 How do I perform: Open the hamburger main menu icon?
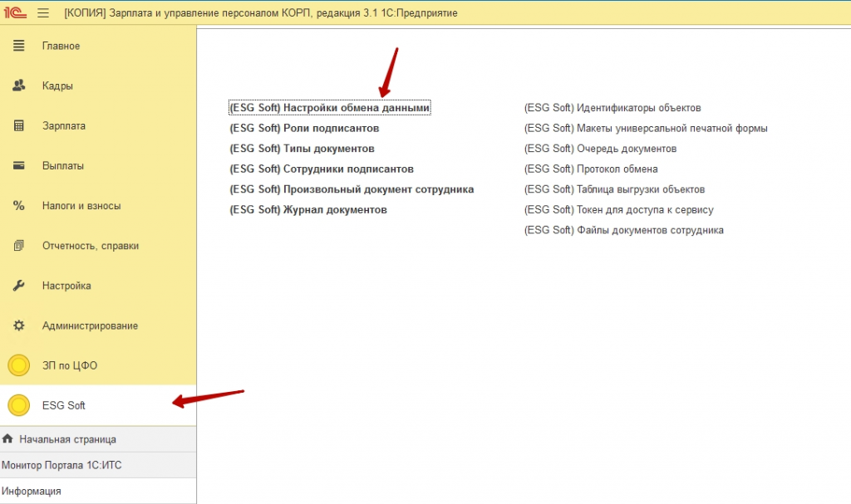click(x=43, y=12)
